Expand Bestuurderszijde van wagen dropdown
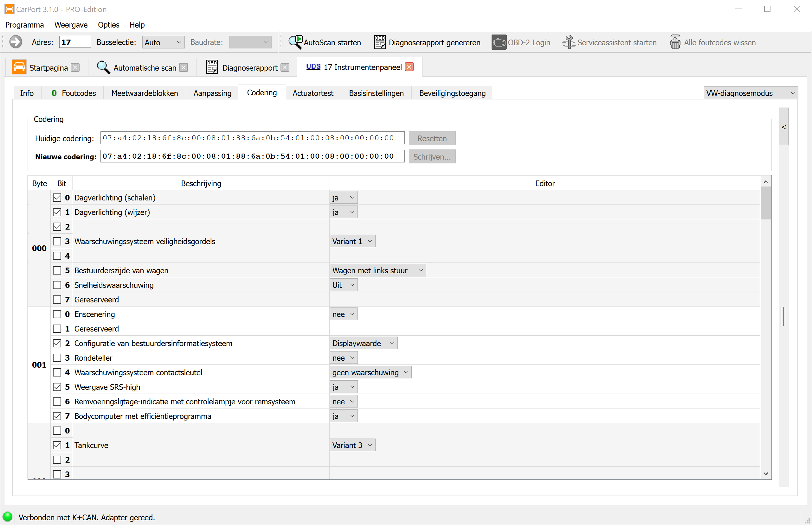 tap(377, 270)
